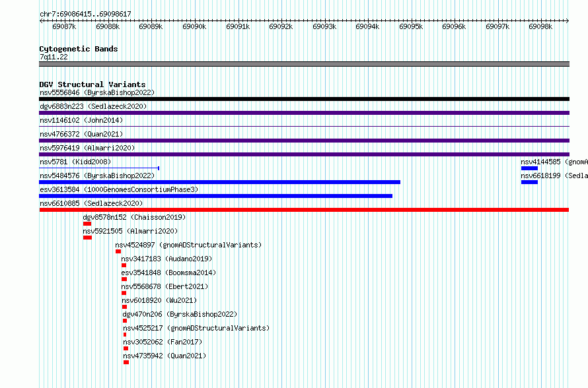Open variant esv3613584 (1000GenomesConsortiumPhase3) label

119,189
